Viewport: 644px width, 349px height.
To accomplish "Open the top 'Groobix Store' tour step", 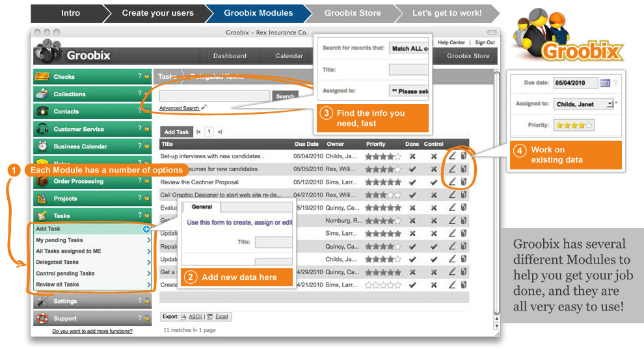I will point(353,13).
